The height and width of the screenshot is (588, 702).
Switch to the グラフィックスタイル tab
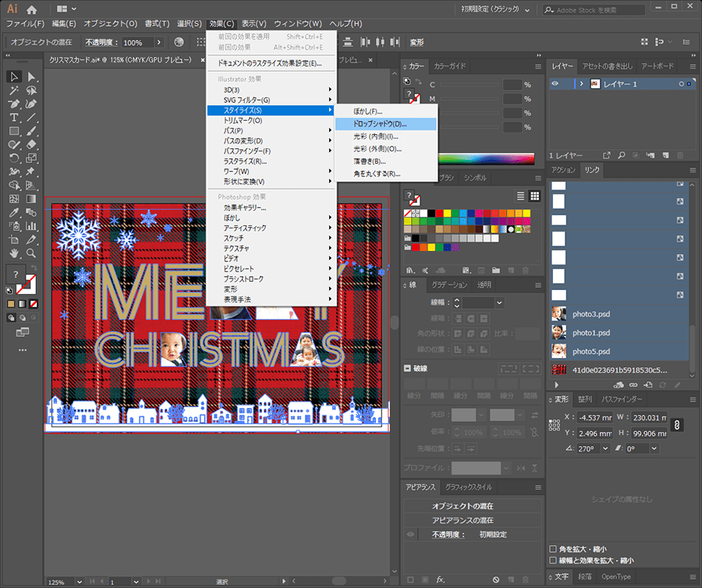[468, 487]
